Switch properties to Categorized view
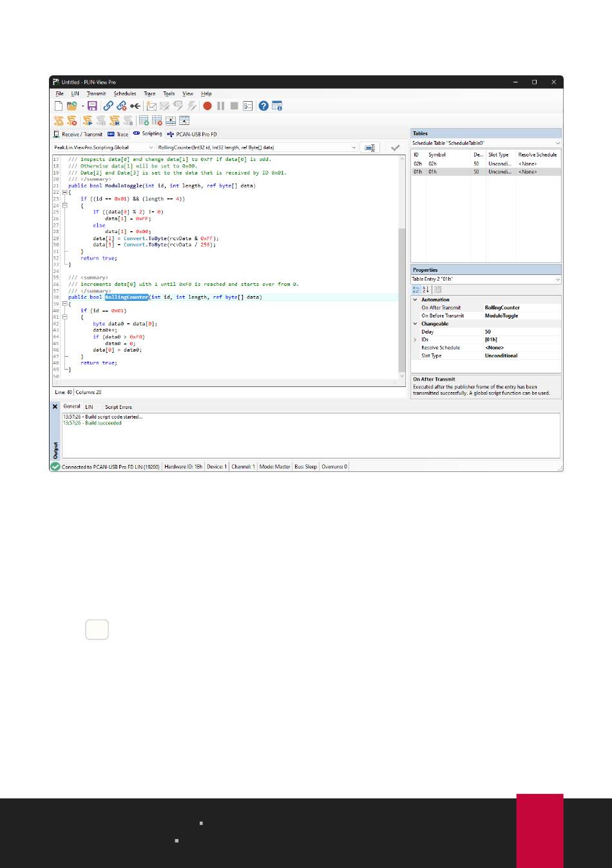Image resolution: width=612 pixels, height=868 pixels. (416, 290)
